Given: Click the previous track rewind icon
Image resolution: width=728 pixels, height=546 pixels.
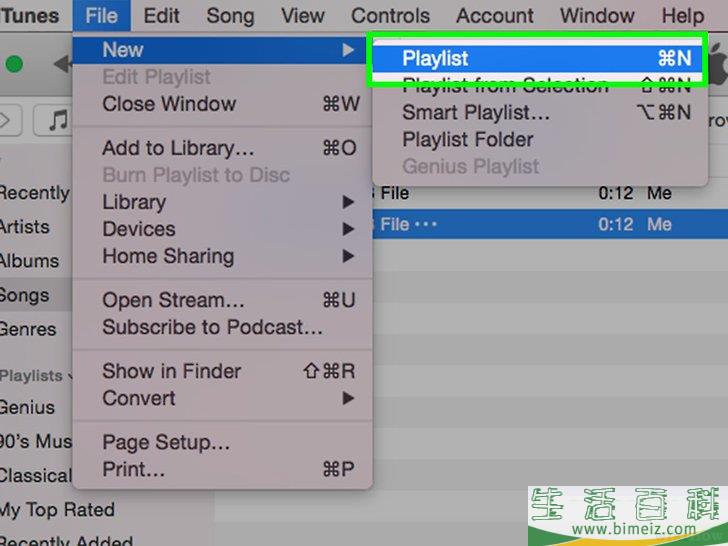Looking at the screenshot, I should tap(63, 64).
